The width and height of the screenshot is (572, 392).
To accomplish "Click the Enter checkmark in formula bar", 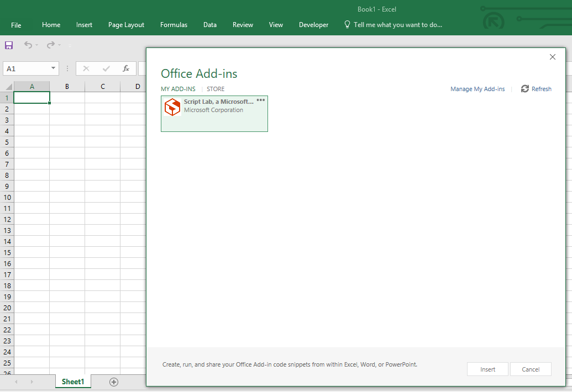I will pyautogui.click(x=106, y=68).
